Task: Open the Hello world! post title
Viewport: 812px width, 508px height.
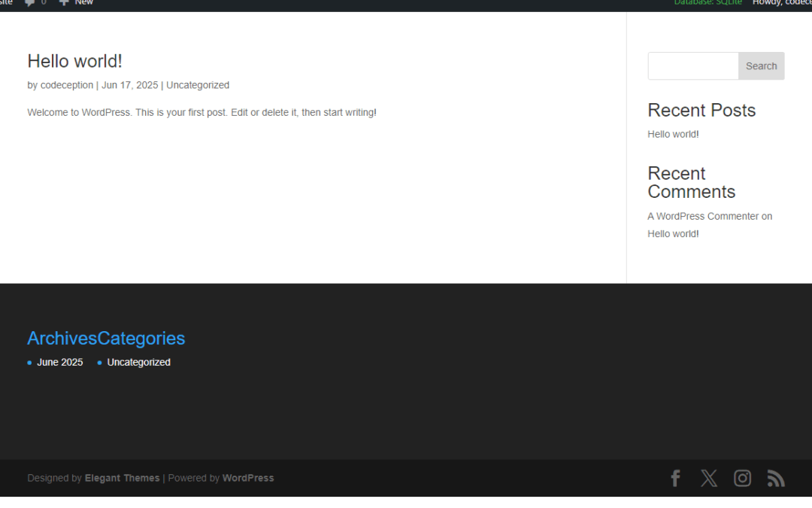Action: point(74,61)
